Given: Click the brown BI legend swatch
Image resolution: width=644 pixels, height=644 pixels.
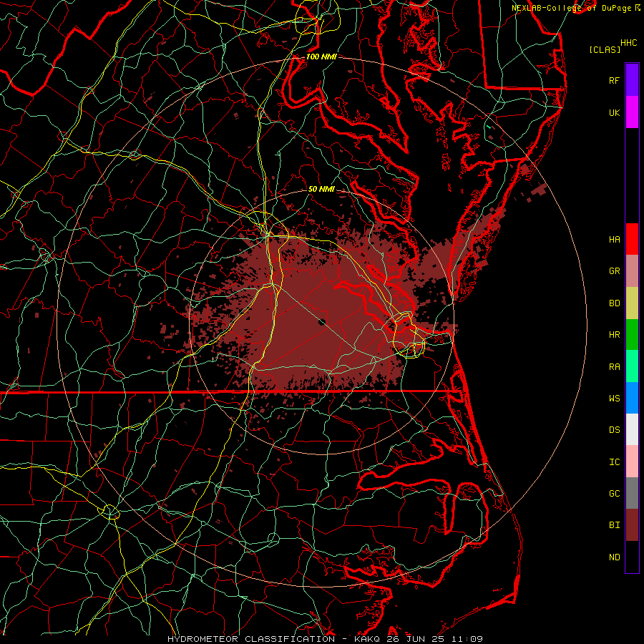Looking at the screenshot, I should (632, 525).
